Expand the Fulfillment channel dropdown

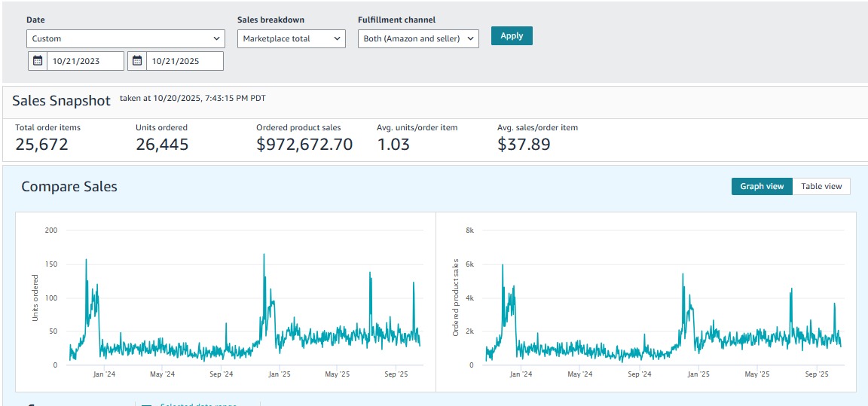tap(418, 38)
